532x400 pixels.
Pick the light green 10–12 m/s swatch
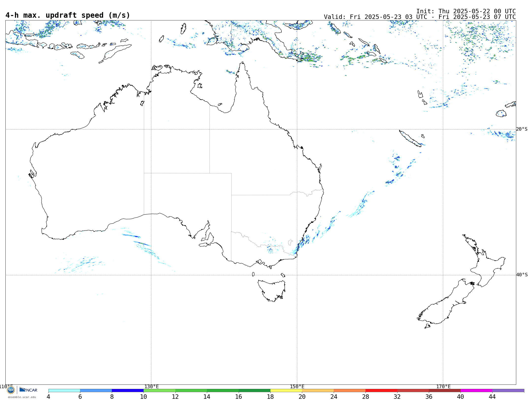click(x=159, y=391)
